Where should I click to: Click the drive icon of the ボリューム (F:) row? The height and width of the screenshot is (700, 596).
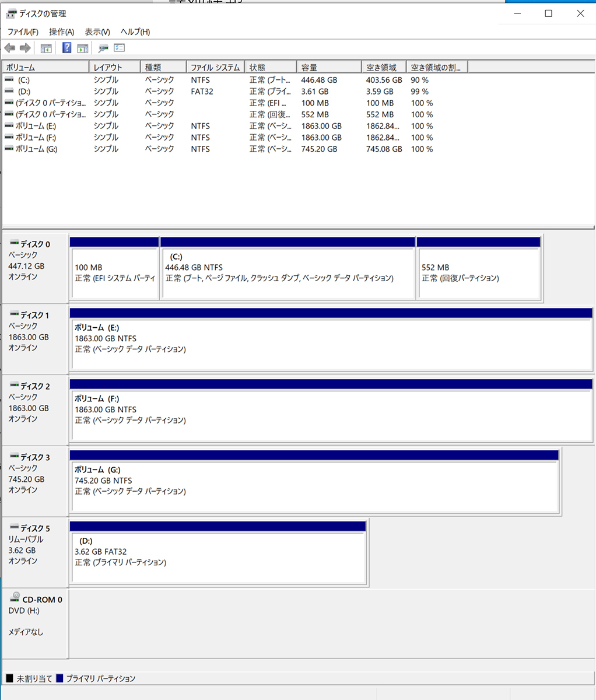(x=9, y=138)
